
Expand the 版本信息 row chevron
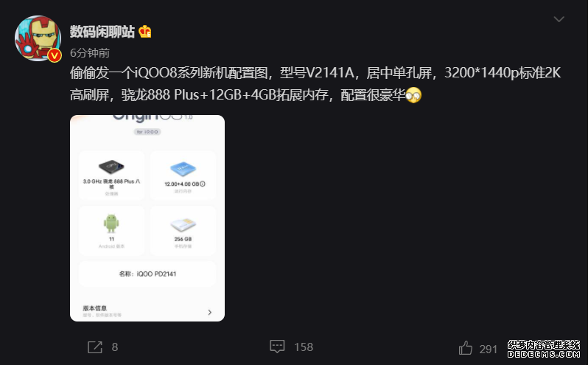(x=209, y=312)
